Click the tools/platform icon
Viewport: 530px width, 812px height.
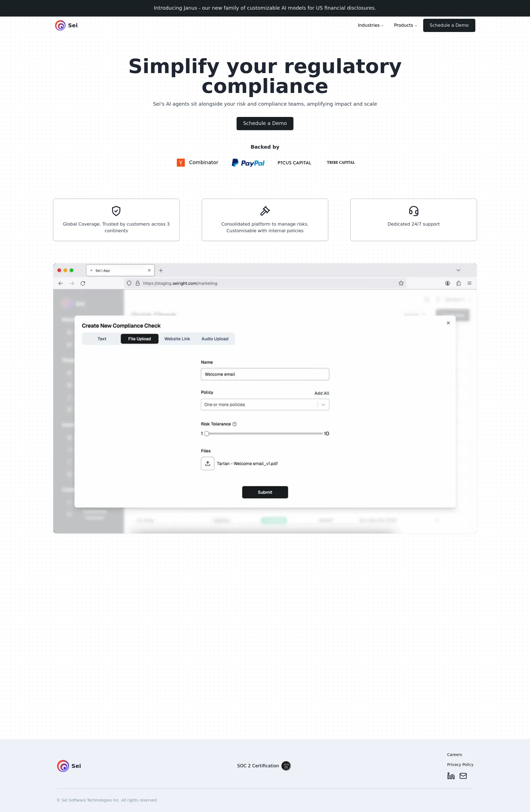[265, 211]
